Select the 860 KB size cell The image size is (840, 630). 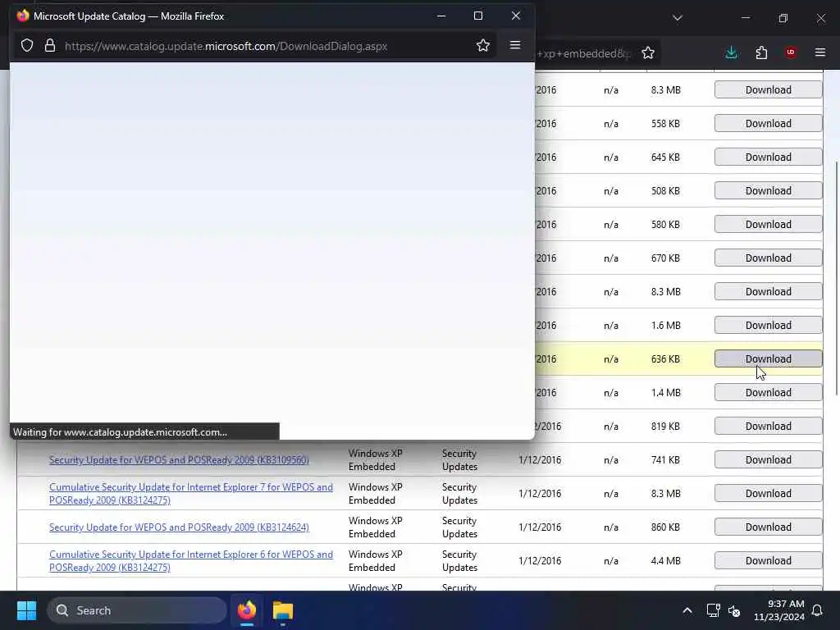(x=665, y=527)
